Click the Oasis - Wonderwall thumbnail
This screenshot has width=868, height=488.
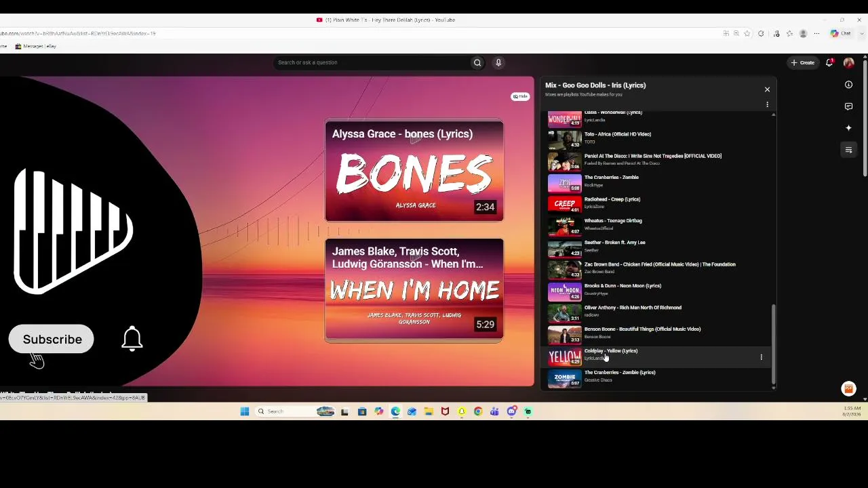coord(565,118)
